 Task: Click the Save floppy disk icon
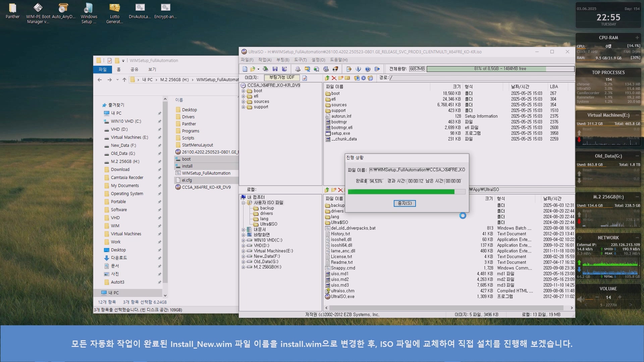(x=275, y=69)
